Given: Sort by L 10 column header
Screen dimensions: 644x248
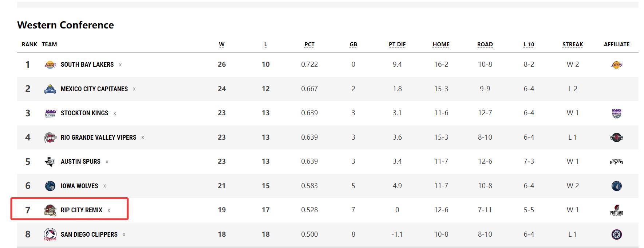Looking at the screenshot, I should 529,44.
